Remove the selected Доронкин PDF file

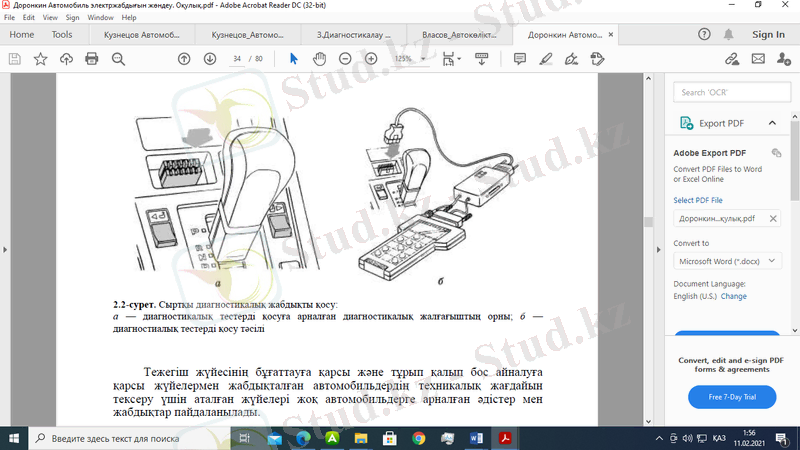pyautogui.click(x=773, y=218)
